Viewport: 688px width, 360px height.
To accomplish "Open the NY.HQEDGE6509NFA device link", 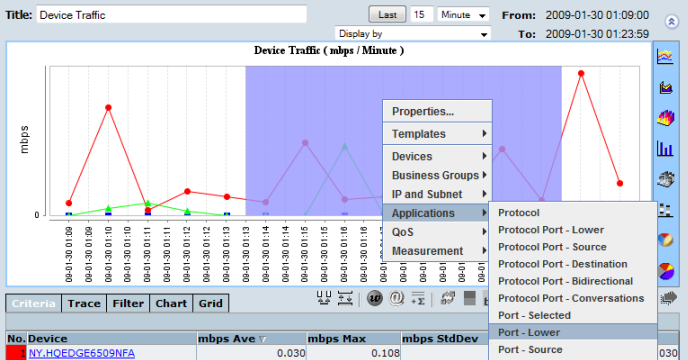I will [x=82, y=353].
